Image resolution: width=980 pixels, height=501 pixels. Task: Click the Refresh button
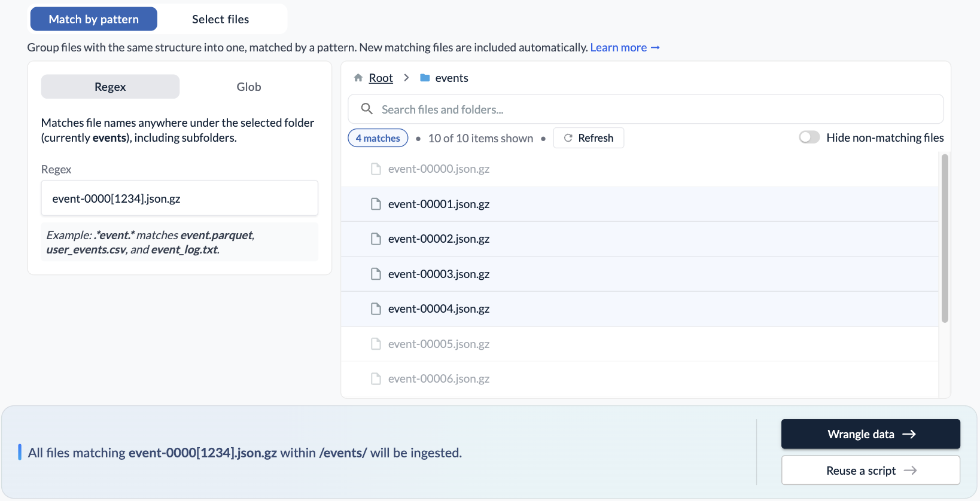click(x=589, y=138)
